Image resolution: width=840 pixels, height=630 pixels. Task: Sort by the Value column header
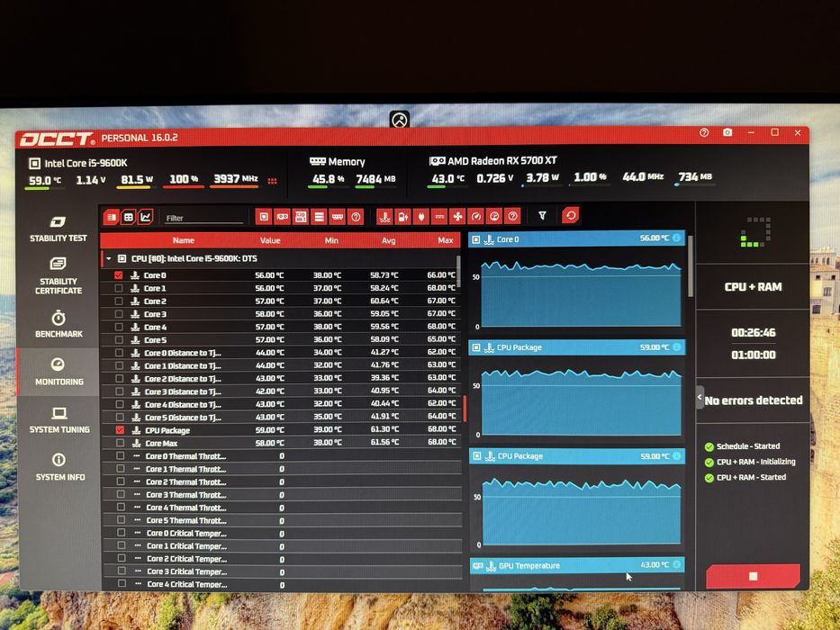coord(270,240)
